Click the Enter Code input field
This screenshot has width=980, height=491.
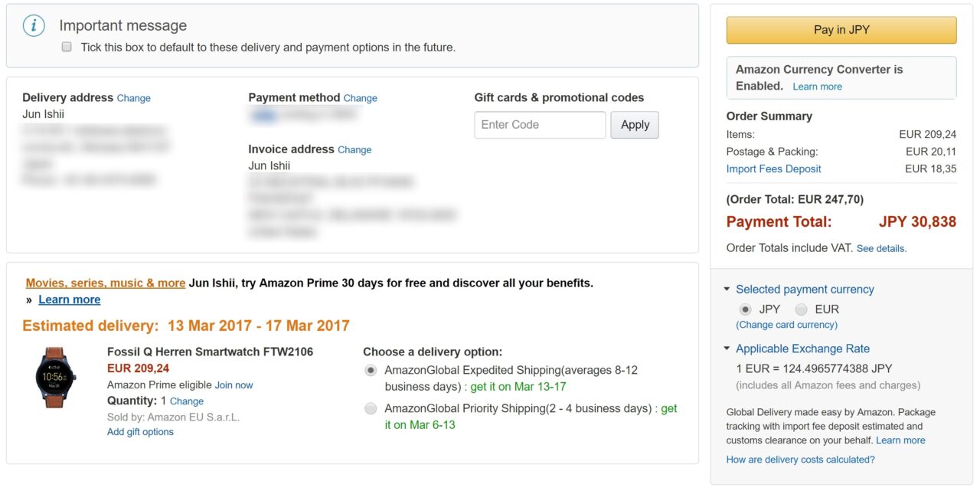tap(540, 125)
